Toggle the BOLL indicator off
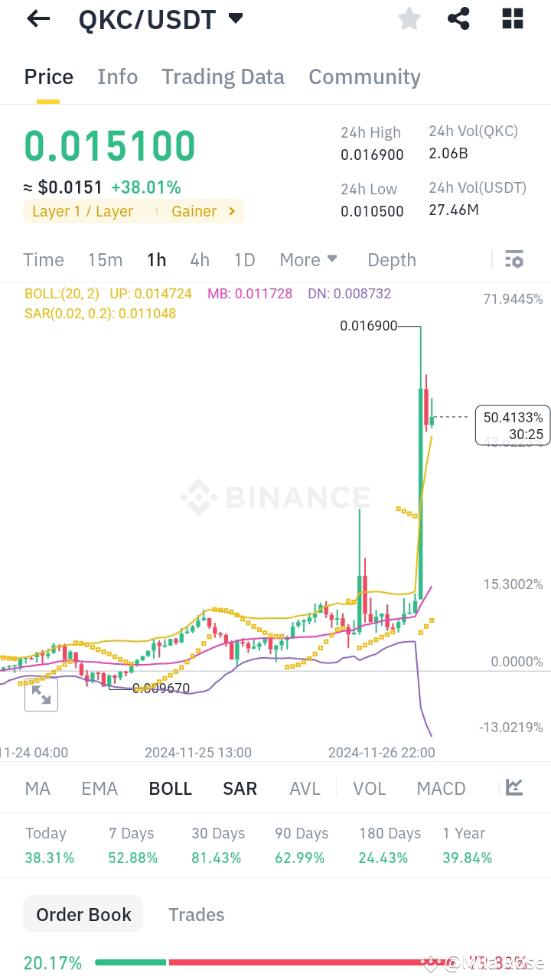Screen dimensions: 551x980 tap(170, 787)
